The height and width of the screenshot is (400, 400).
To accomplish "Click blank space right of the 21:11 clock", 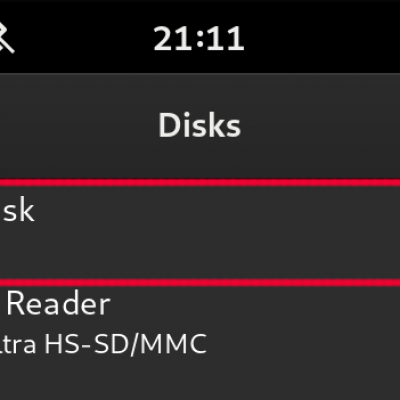I will coord(322,37).
